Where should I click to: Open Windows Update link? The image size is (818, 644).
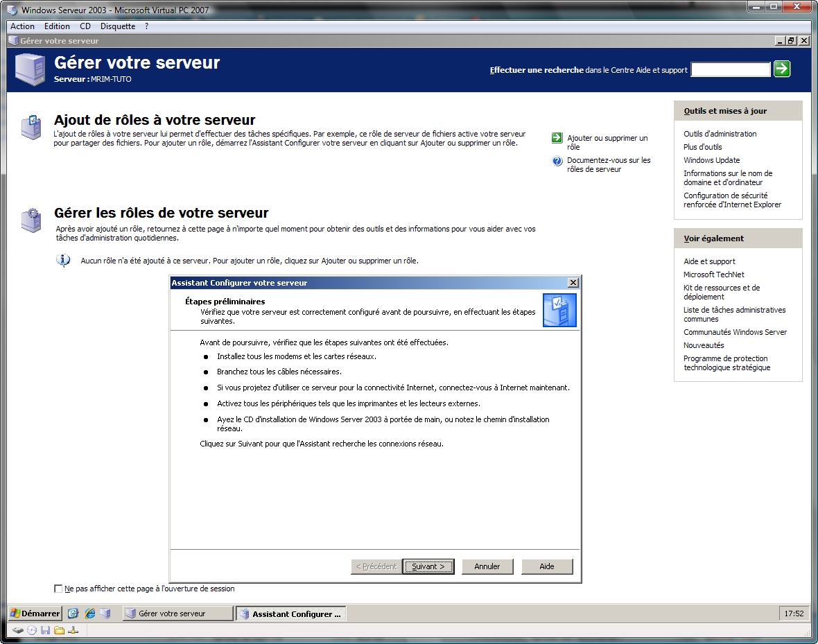711,160
